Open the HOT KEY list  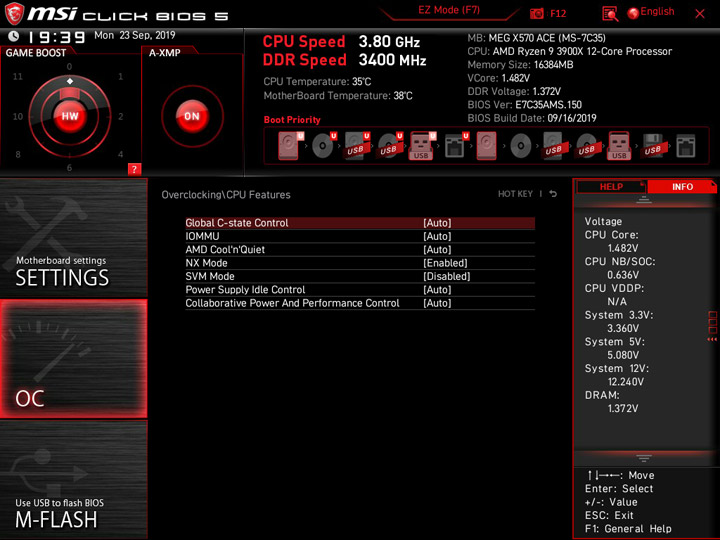pos(515,194)
